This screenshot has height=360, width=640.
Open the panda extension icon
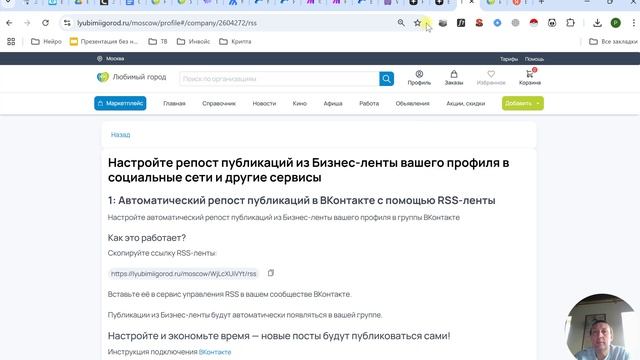click(x=552, y=23)
